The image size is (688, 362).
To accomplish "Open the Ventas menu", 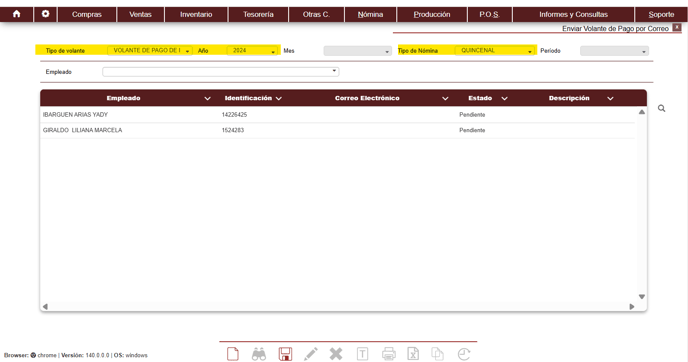I will pyautogui.click(x=140, y=14).
